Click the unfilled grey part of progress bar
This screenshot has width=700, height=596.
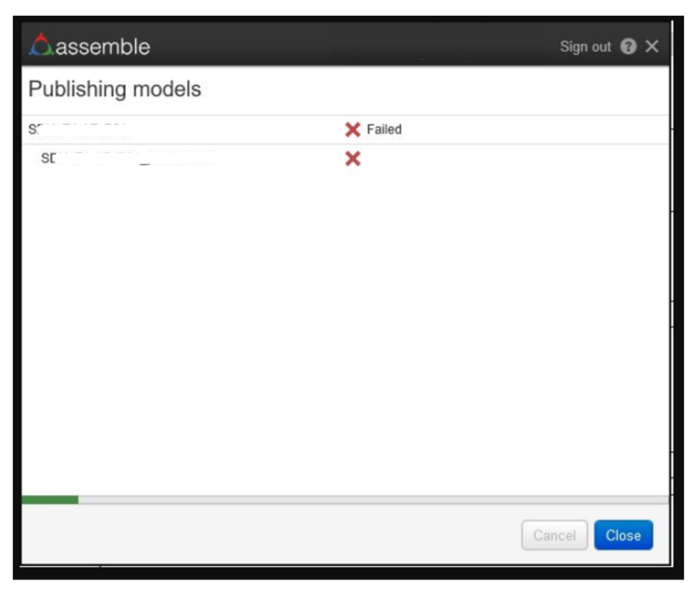pos(373,500)
